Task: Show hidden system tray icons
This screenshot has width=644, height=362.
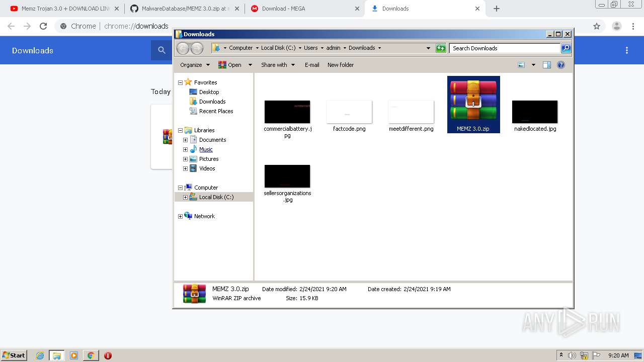Action: [561, 355]
